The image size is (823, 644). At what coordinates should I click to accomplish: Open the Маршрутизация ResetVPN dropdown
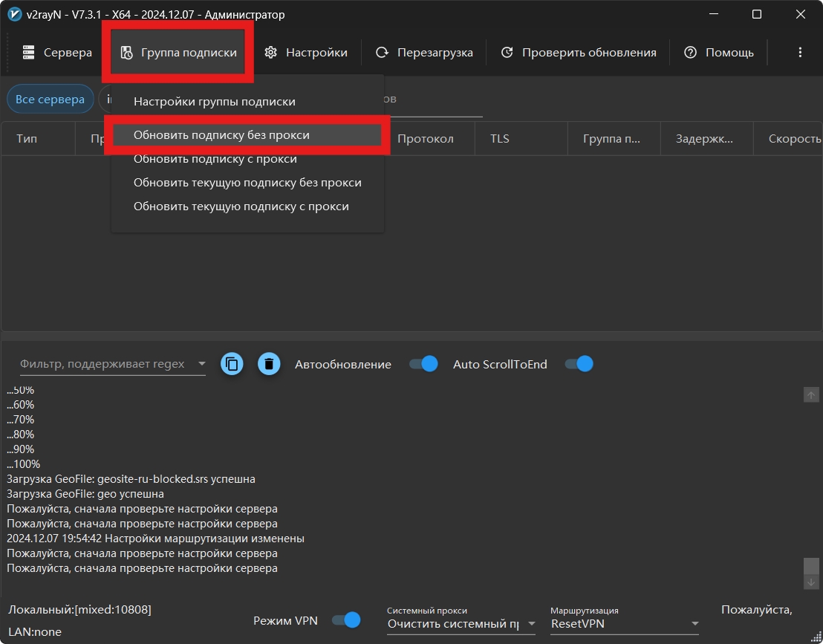(694, 624)
